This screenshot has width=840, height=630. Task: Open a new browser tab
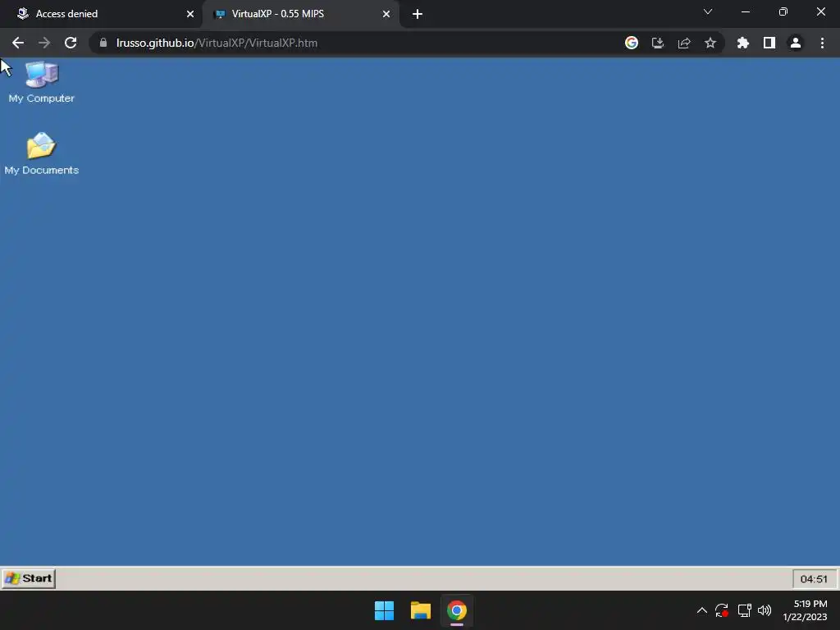pos(418,14)
